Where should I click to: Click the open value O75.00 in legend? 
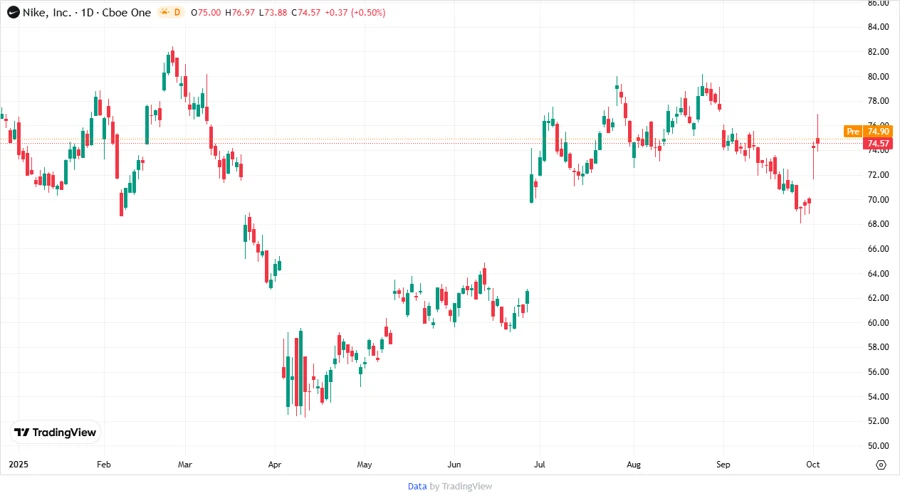(207, 12)
